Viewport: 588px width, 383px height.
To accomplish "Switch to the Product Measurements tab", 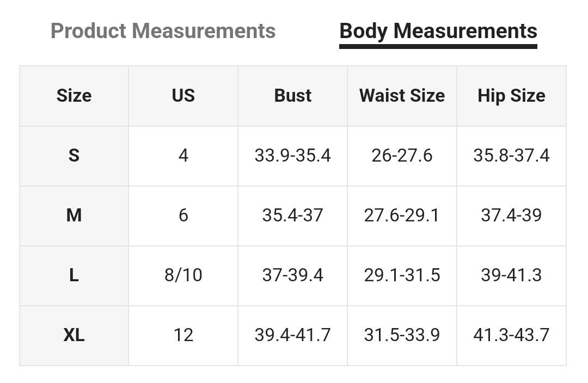I will click(163, 31).
